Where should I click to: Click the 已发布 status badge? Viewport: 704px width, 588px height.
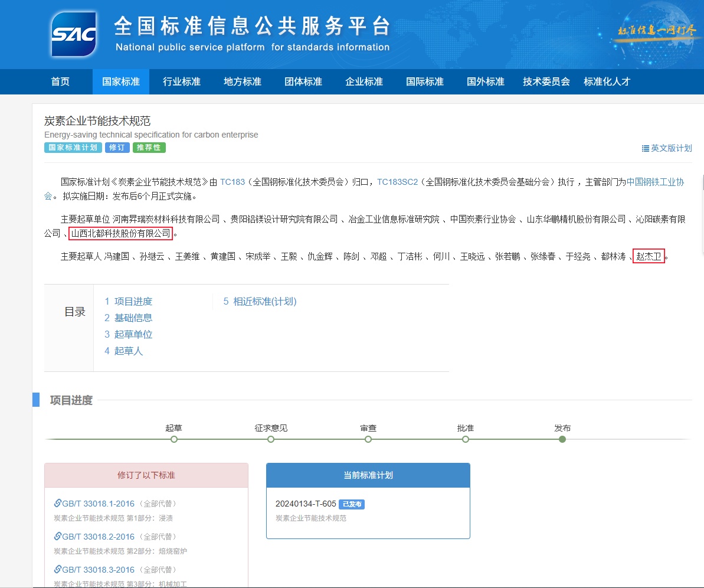pos(352,504)
